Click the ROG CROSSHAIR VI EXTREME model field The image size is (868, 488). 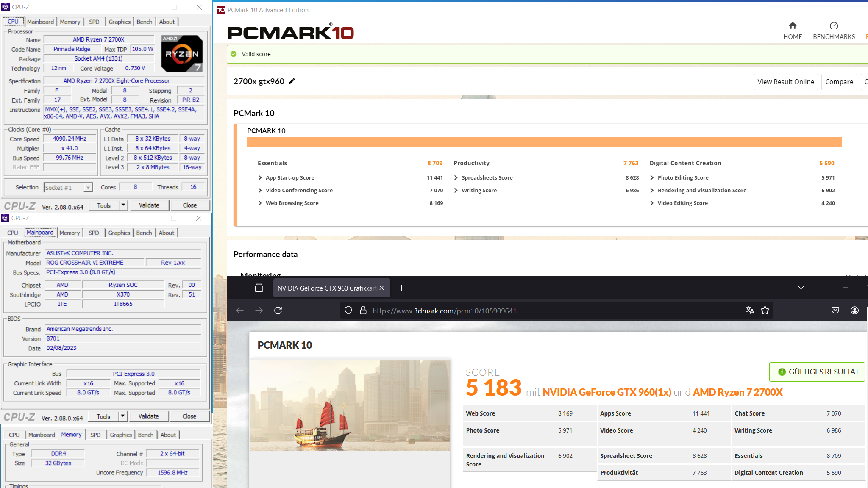(x=95, y=263)
